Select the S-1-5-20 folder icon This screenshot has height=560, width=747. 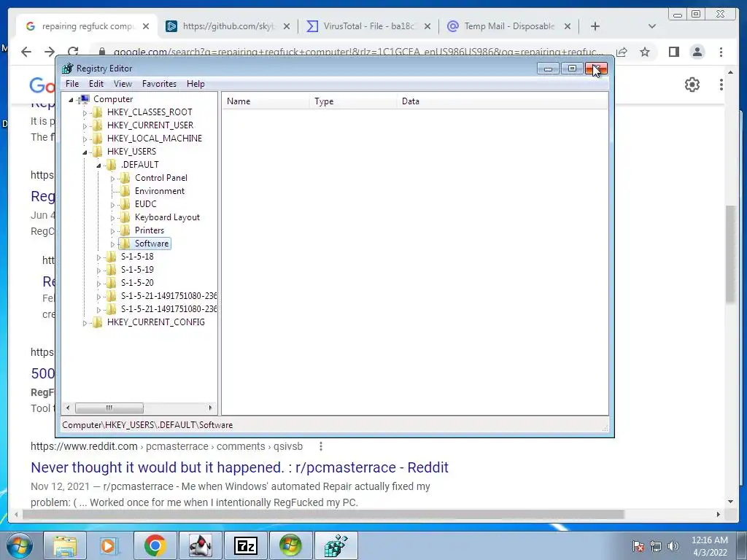(111, 283)
